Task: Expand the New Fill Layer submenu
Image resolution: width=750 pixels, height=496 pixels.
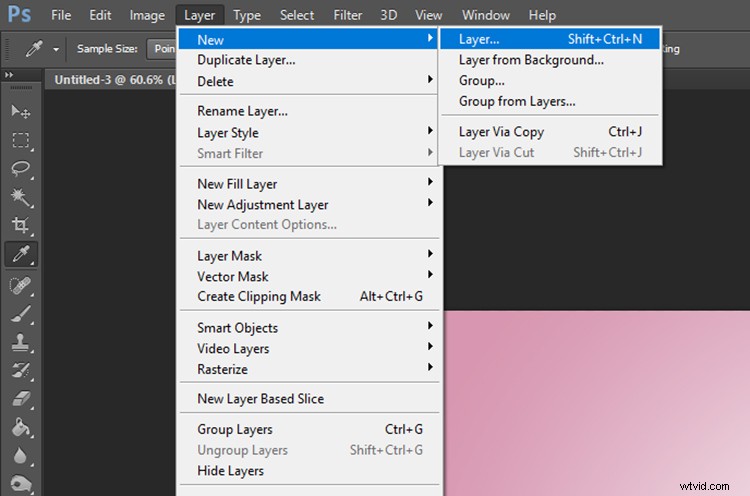Action: 308,184
